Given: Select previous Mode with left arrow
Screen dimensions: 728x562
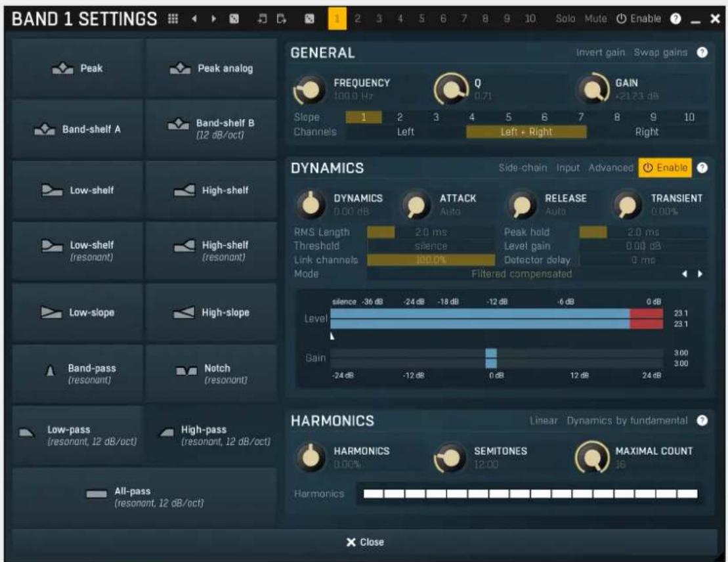Looking at the screenshot, I should pyautogui.click(x=685, y=274).
